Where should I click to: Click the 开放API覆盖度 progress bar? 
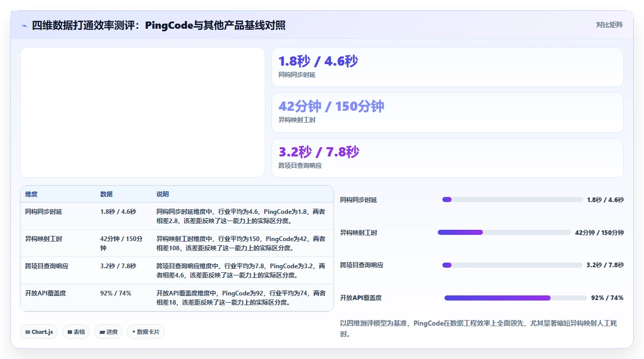pos(516,298)
